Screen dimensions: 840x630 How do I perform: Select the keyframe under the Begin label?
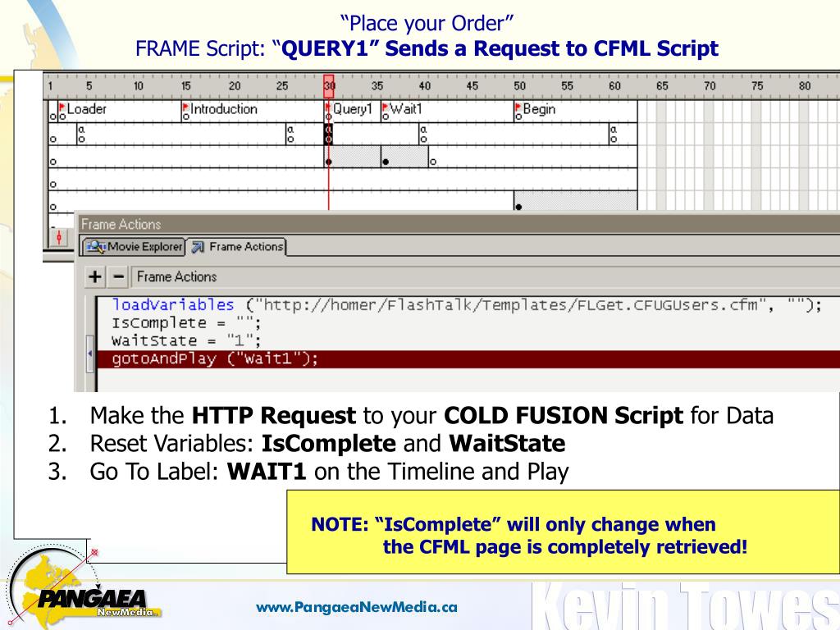pos(518,207)
